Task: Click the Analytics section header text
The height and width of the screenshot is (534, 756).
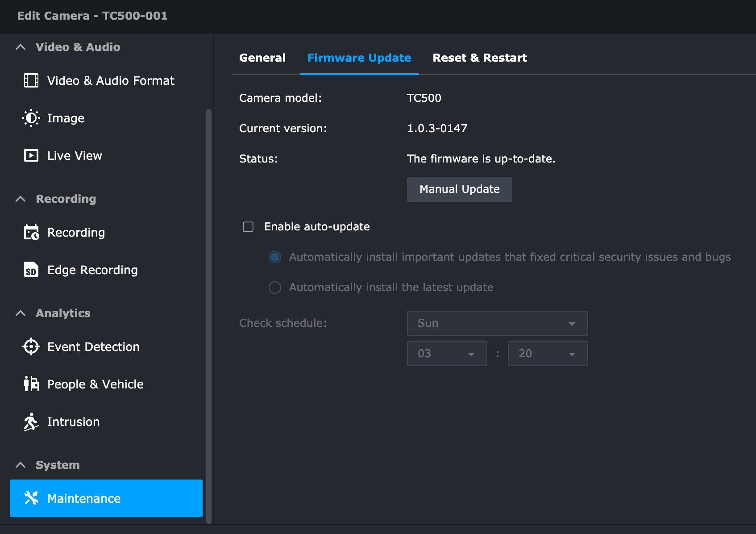Action: (63, 313)
